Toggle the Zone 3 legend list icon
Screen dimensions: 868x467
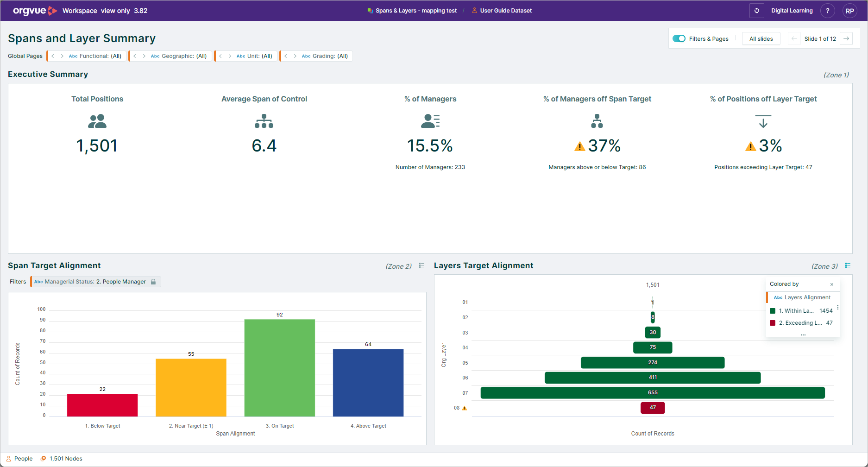point(848,265)
